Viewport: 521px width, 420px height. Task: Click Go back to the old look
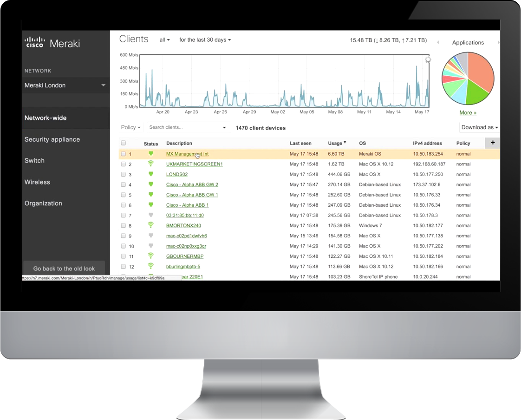click(x=64, y=269)
